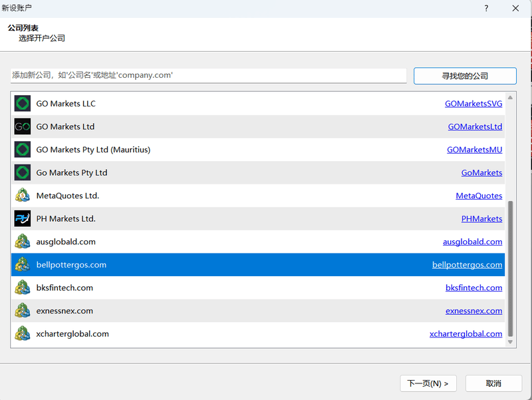The width and height of the screenshot is (532, 400).
Task: Follow the bksfintech.com link on the right
Action: point(473,288)
